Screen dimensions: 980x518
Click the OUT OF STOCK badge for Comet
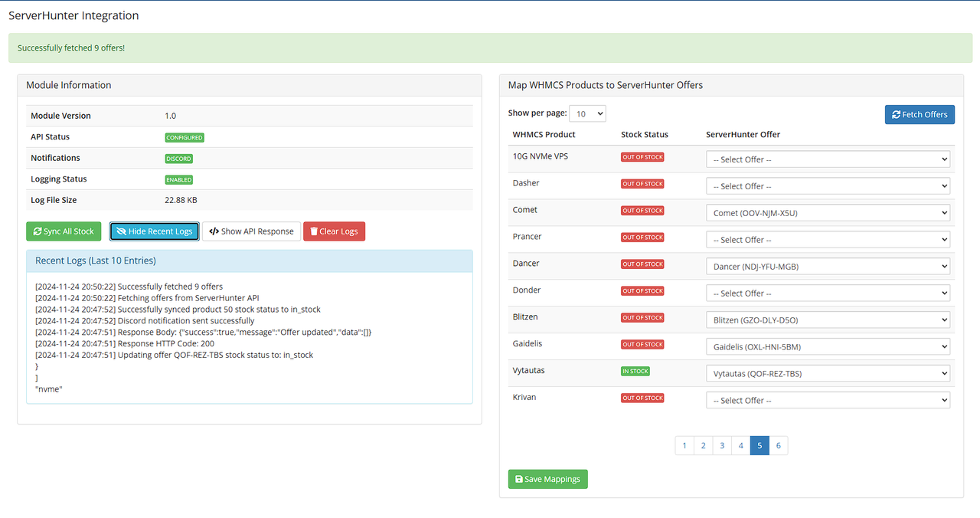click(642, 211)
